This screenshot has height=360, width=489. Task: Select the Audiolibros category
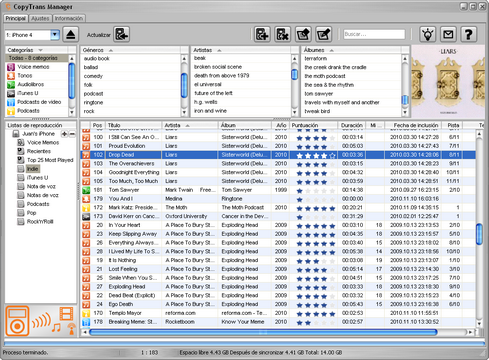pyautogui.click(x=30, y=84)
